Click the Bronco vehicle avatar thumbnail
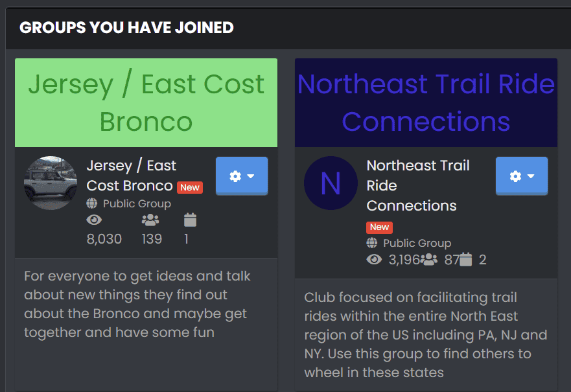The width and height of the screenshot is (571, 392). point(51,183)
